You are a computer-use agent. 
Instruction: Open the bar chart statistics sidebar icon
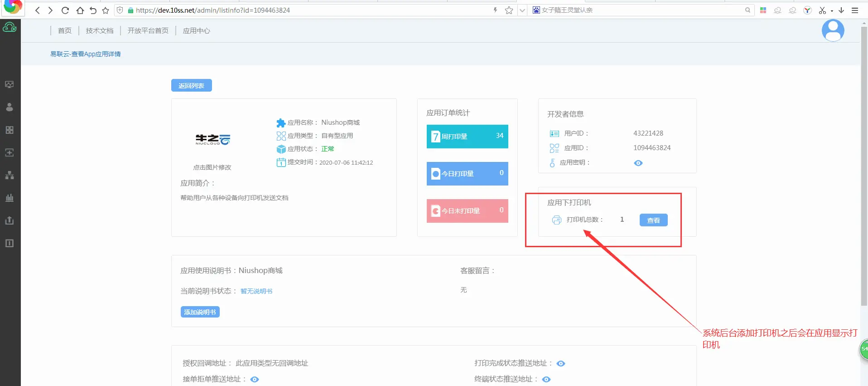pyautogui.click(x=9, y=198)
